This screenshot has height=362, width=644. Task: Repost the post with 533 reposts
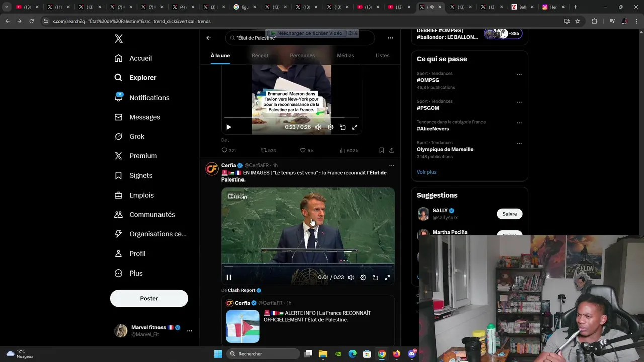point(268,150)
